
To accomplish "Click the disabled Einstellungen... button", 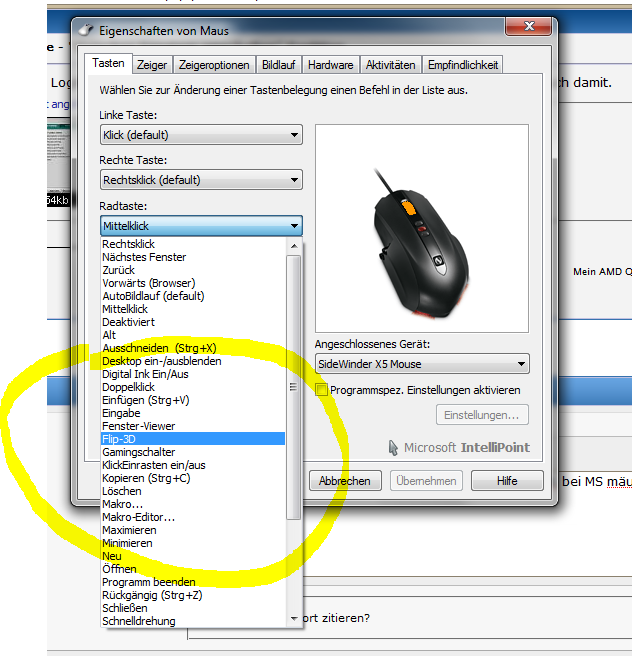I will click(x=482, y=415).
